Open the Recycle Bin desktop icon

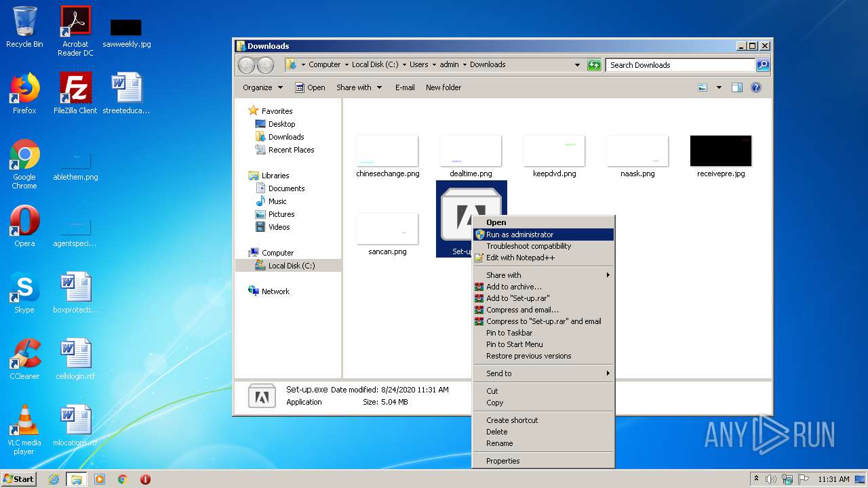coord(24,27)
